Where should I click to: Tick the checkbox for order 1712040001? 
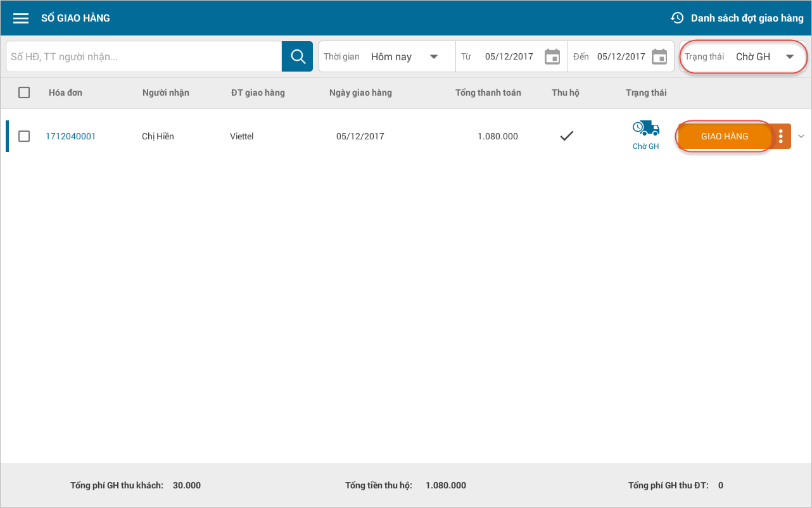click(x=24, y=136)
